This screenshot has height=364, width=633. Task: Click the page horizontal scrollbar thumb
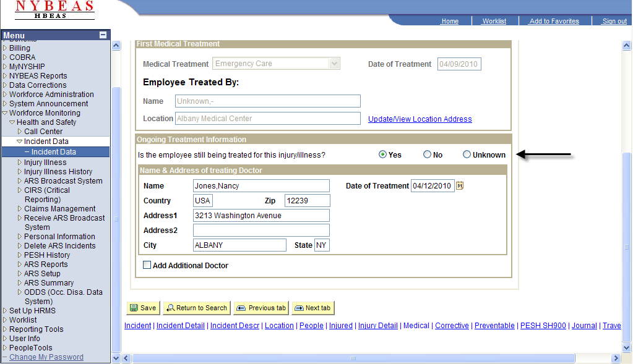pyautogui.click(x=353, y=358)
